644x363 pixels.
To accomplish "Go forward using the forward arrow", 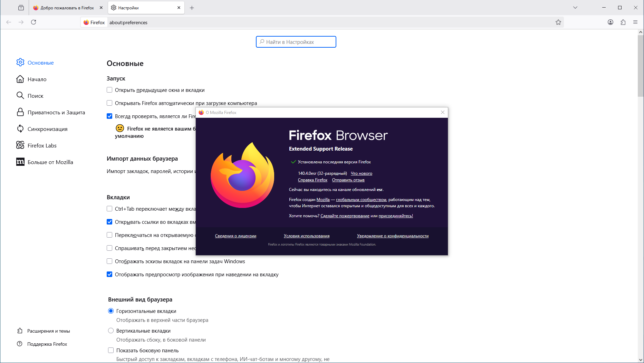I will tap(21, 22).
